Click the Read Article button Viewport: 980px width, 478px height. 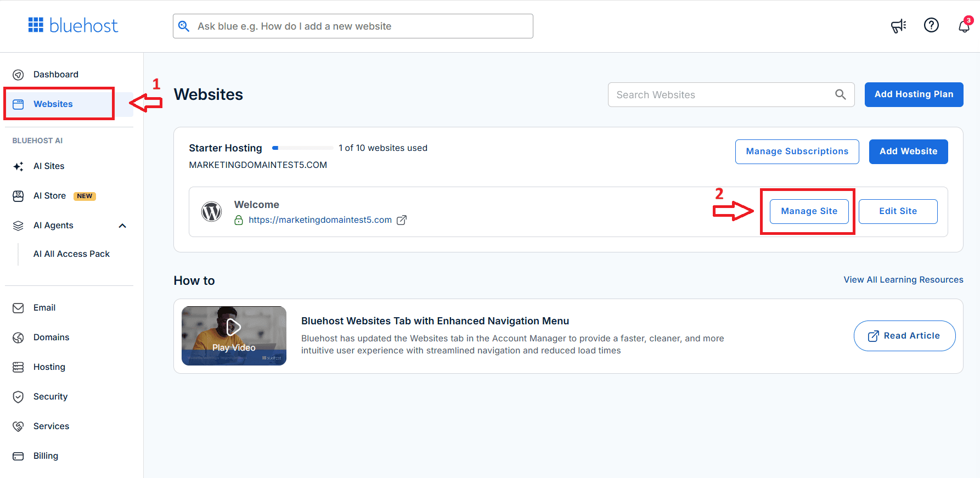click(904, 336)
